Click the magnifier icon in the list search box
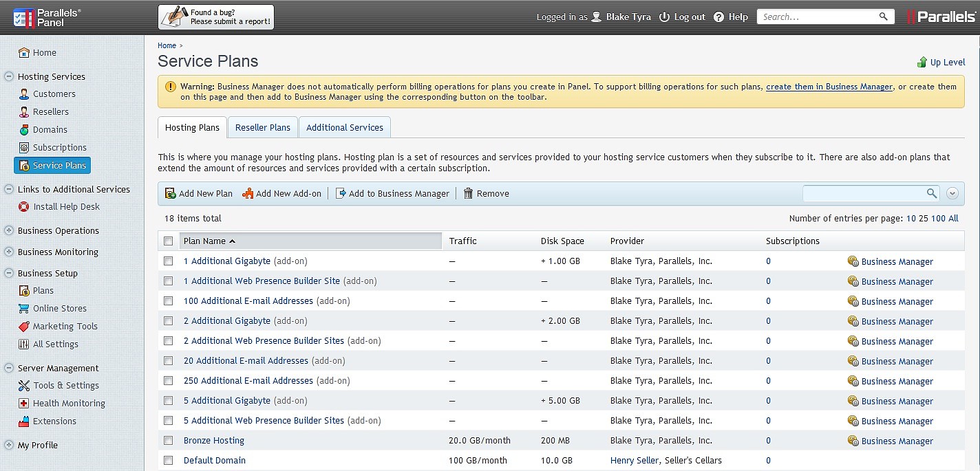980x471 pixels. [932, 193]
